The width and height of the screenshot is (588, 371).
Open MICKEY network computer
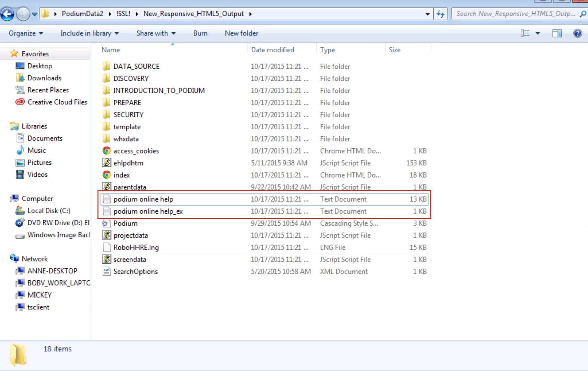(x=39, y=295)
